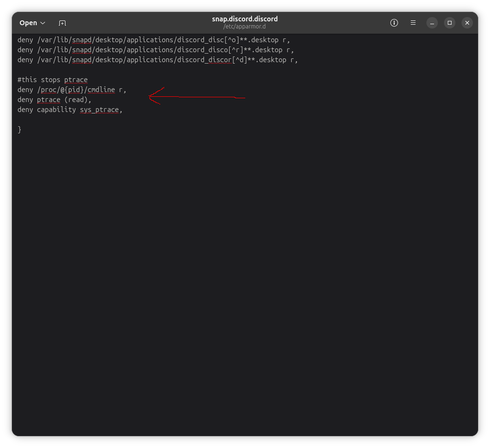490x448 pixels.
Task: Open a new document tab
Action: pos(62,23)
